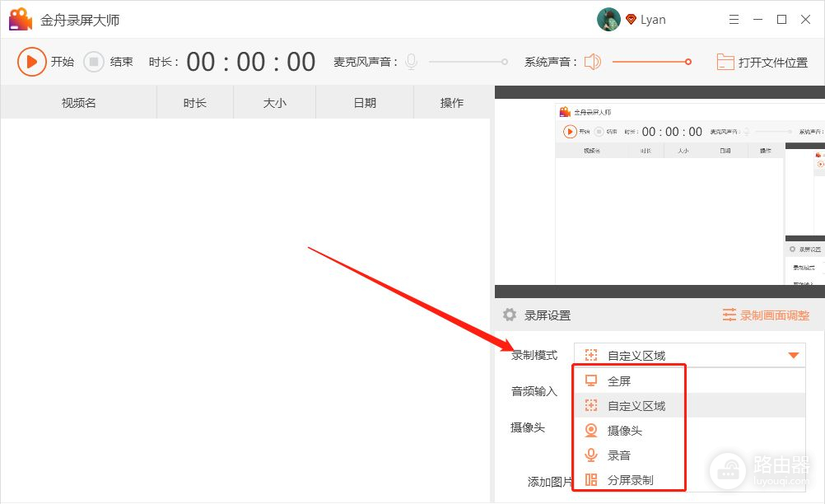Pick 录音 audio-only recording option
The width and height of the screenshot is (825, 504).
click(x=619, y=455)
